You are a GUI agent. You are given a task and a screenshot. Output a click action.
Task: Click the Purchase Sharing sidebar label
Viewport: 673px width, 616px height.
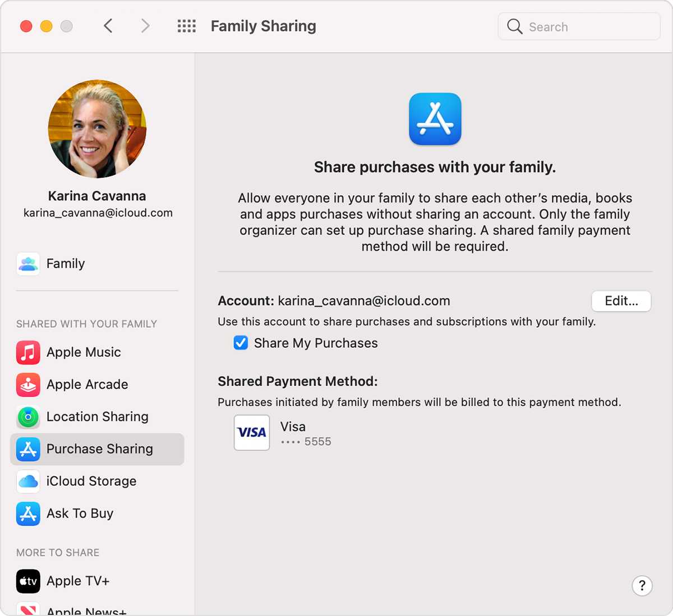(x=100, y=449)
